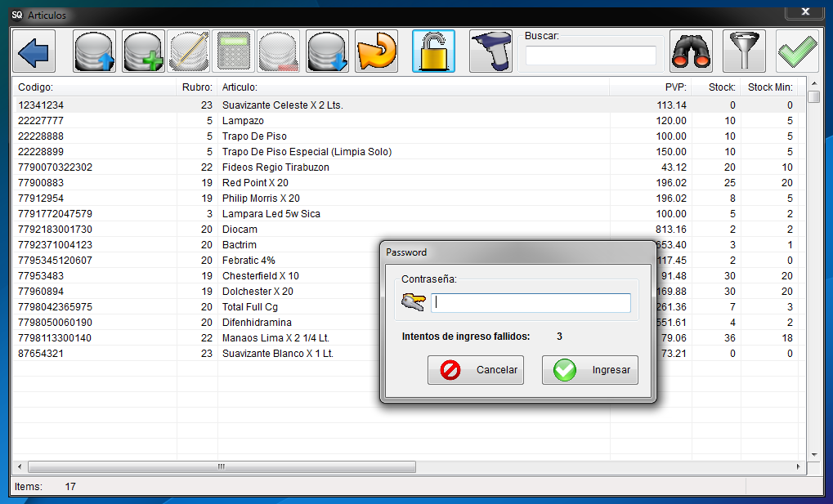Open the edit article pencil icon
The width and height of the screenshot is (833, 504).
pos(189,51)
